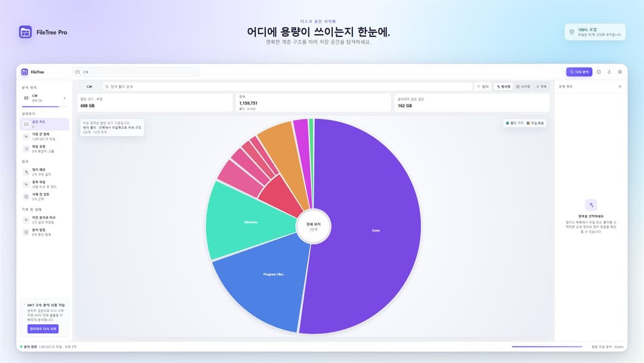The image size is (644, 363).
Task: Click the shield icon on the 100% local badge
Action: pos(572,32)
